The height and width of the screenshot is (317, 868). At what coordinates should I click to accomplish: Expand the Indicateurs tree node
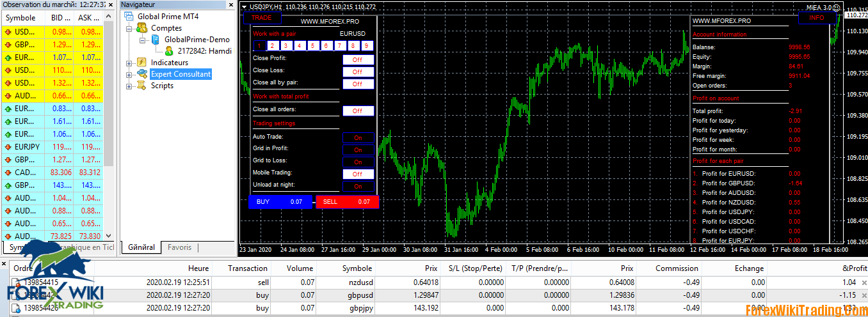pos(129,63)
